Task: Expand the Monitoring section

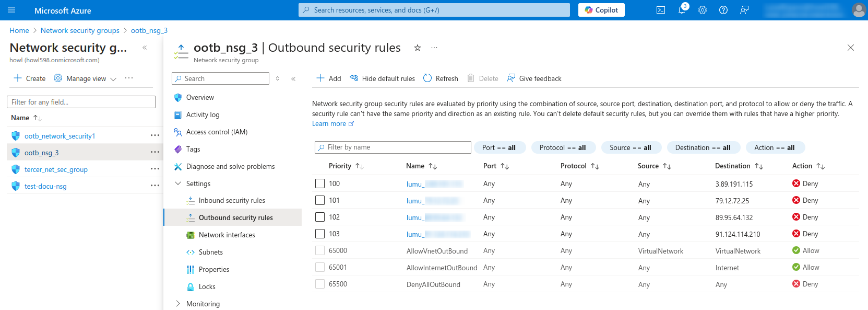Action: coord(178,304)
